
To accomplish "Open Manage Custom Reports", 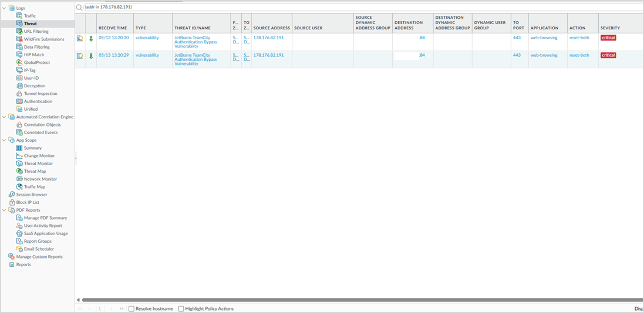I will point(39,257).
